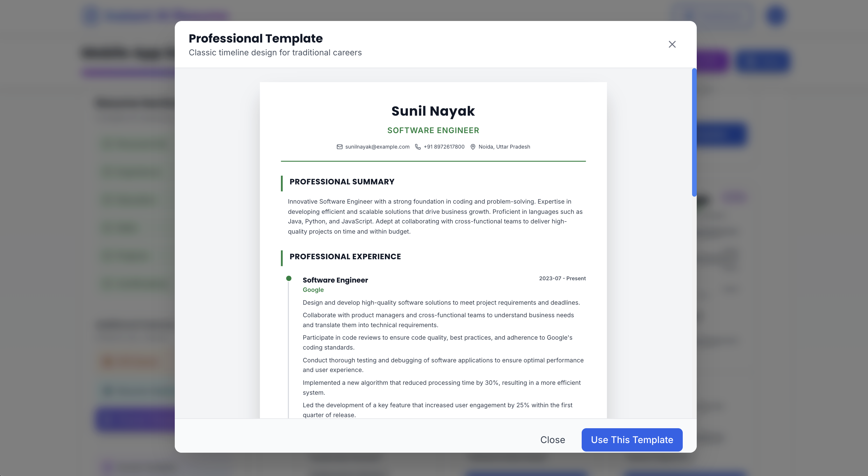Select the Google company link

[x=313, y=290]
